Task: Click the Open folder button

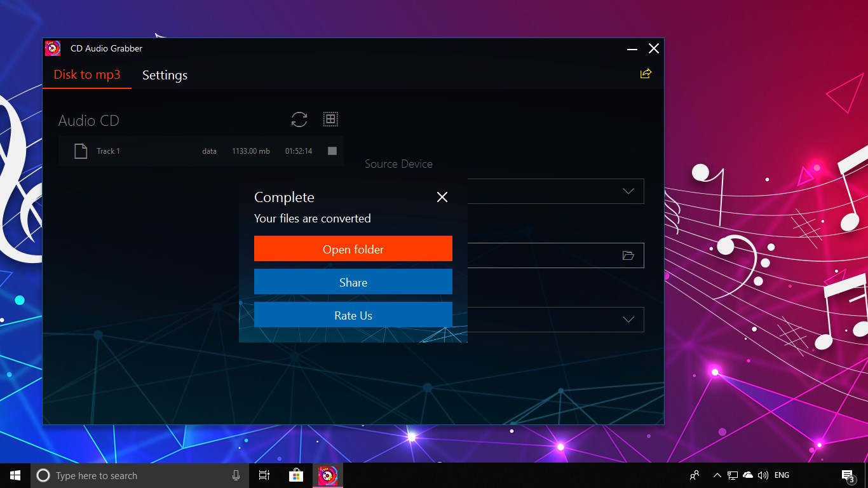Action: coord(353,248)
